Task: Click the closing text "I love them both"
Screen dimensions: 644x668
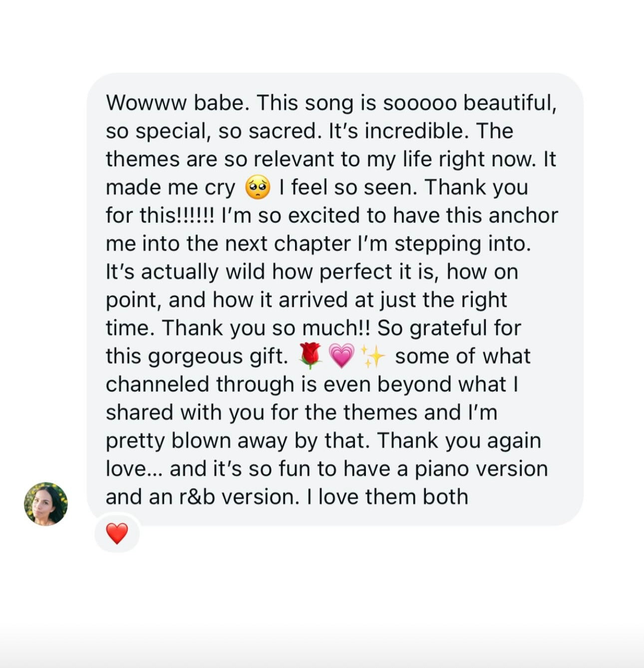Action: coord(387,497)
